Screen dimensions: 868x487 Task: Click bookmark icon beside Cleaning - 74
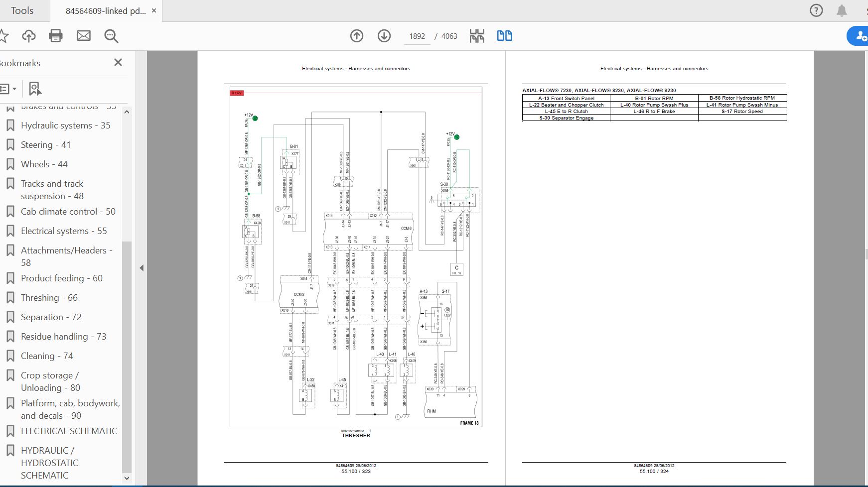[x=10, y=356]
